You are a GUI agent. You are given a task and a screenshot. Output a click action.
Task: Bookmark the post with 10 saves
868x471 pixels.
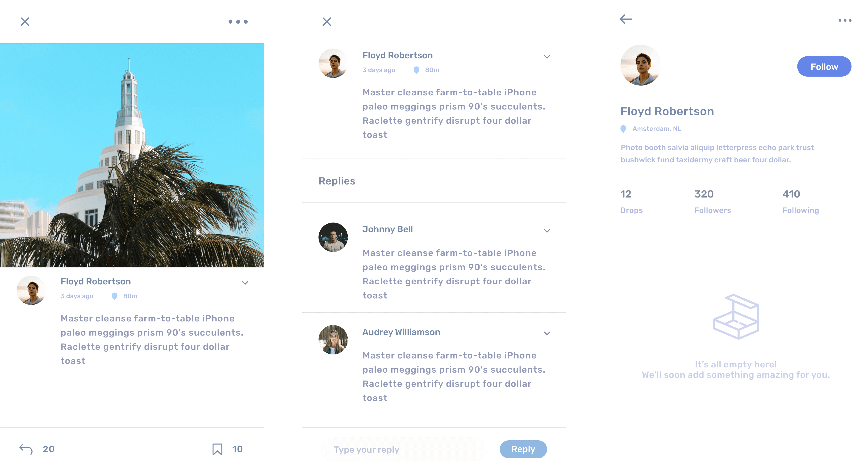[x=217, y=449]
